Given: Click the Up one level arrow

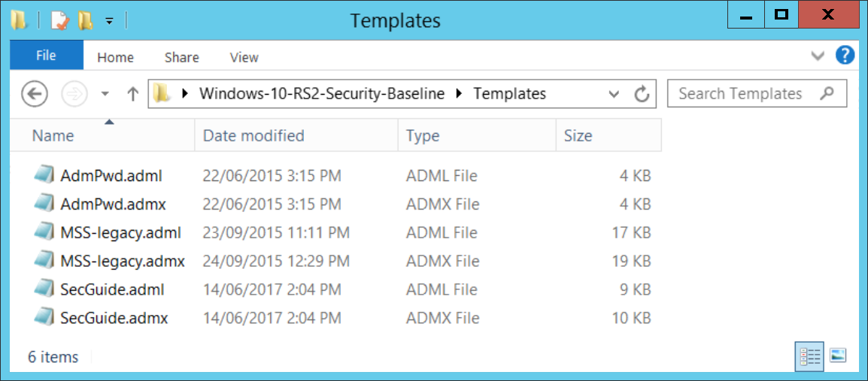Looking at the screenshot, I should (x=132, y=95).
